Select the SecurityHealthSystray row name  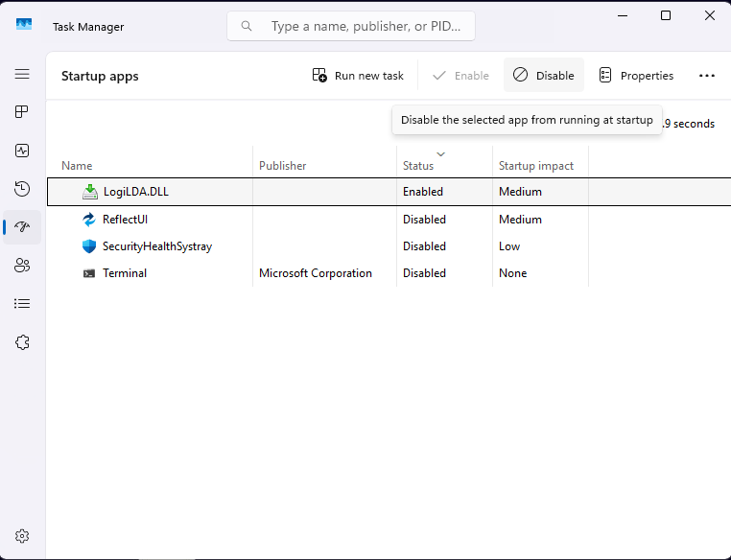coord(157,246)
